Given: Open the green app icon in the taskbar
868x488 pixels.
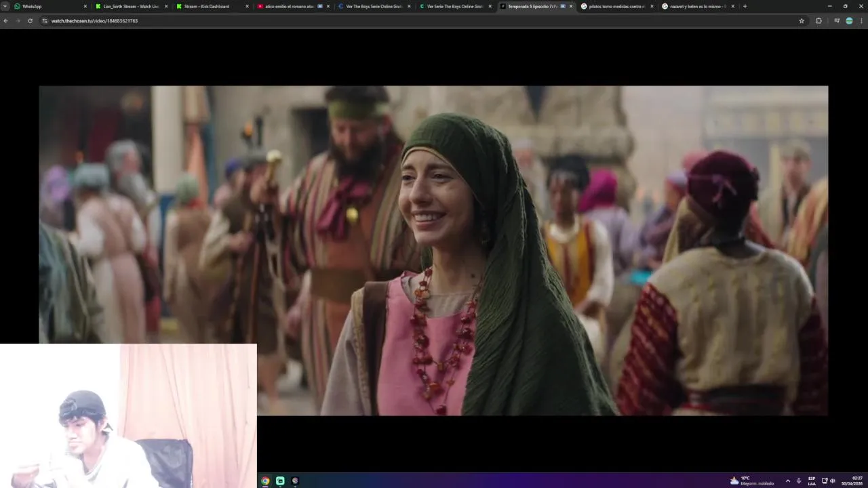Looking at the screenshot, I should pyautogui.click(x=280, y=481).
